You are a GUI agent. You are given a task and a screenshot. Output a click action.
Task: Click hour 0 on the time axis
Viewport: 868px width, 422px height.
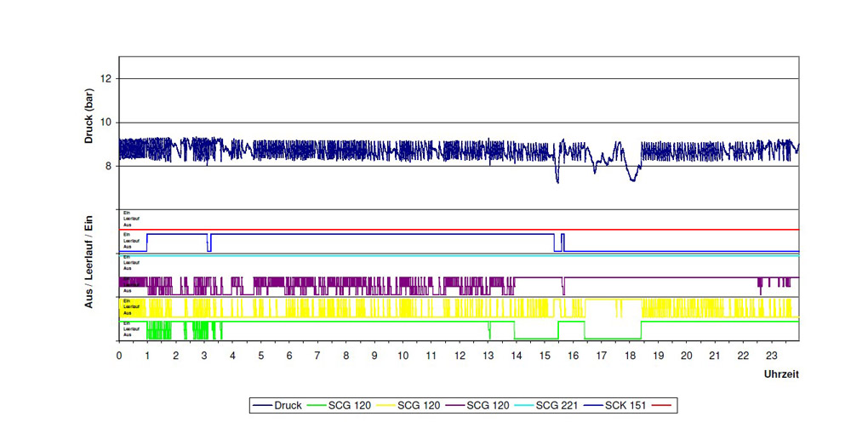coord(119,355)
